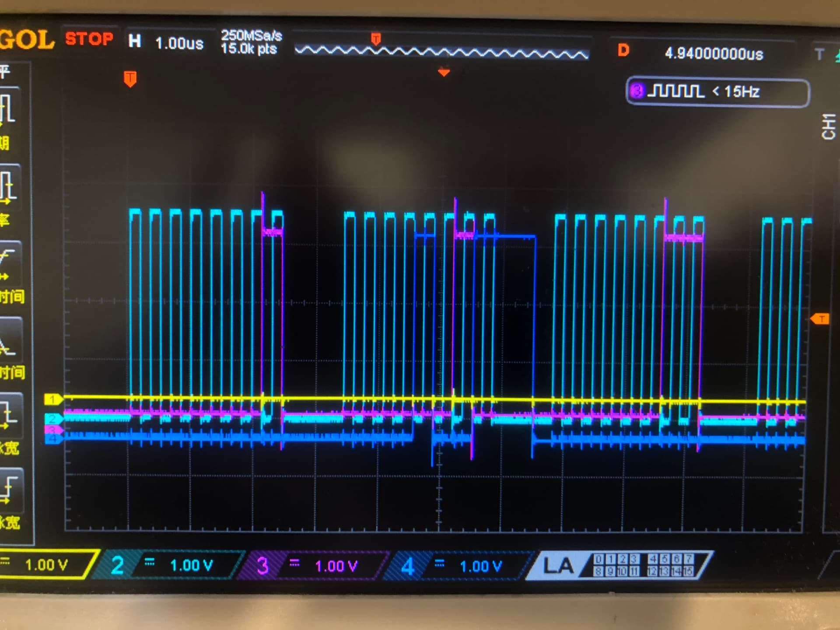The height and width of the screenshot is (630, 840).
Task: Click the CH1 label at right edge
Action: 829,126
